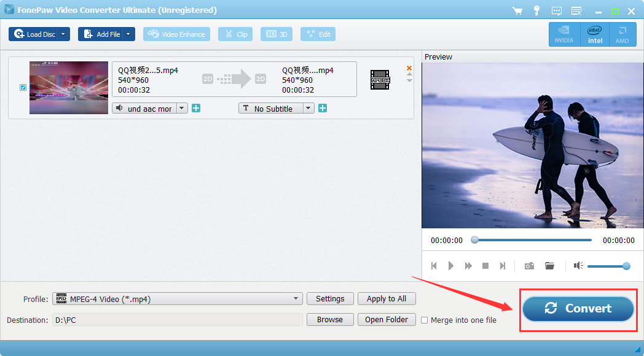This screenshot has width=644, height=356.
Task: Enable Merge into one file checkbox
Action: pyautogui.click(x=425, y=320)
